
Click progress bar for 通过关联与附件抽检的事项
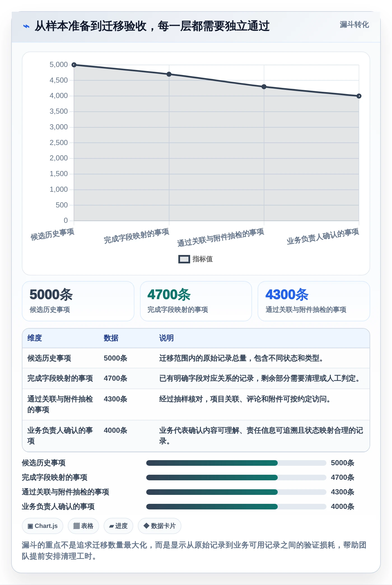(x=236, y=492)
